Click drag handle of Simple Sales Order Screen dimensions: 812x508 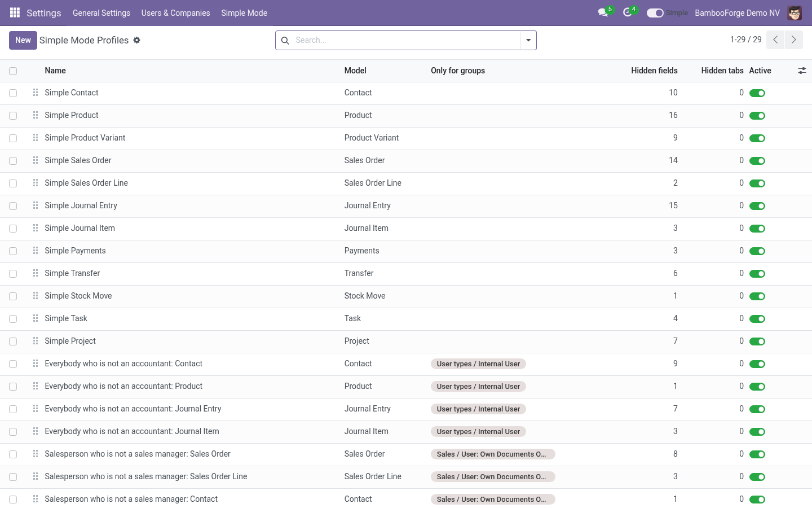click(x=36, y=160)
